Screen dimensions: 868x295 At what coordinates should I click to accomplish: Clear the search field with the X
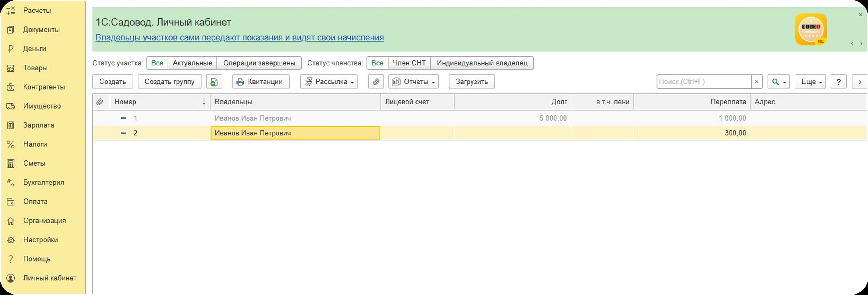click(756, 82)
